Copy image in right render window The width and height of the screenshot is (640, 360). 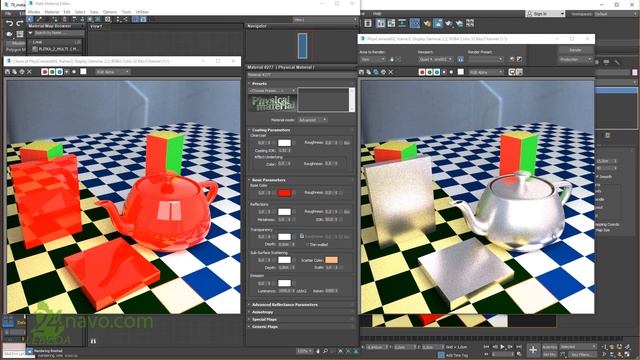(369, 72)
